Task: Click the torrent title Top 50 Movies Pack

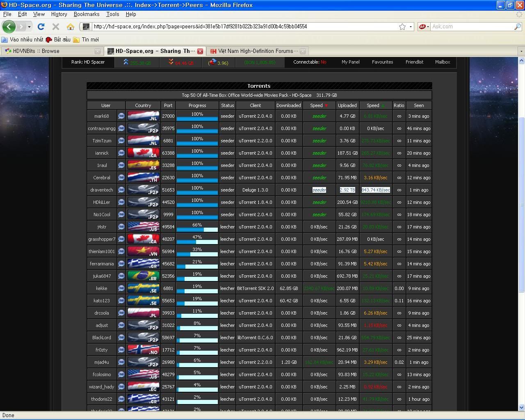Action: [x=247, y=95]
